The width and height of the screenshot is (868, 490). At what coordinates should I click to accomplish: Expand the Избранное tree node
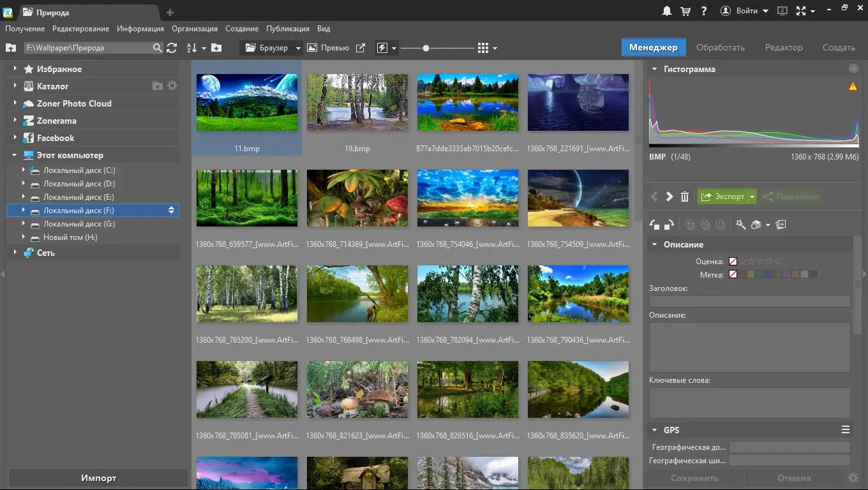click(x=15, y=69)
